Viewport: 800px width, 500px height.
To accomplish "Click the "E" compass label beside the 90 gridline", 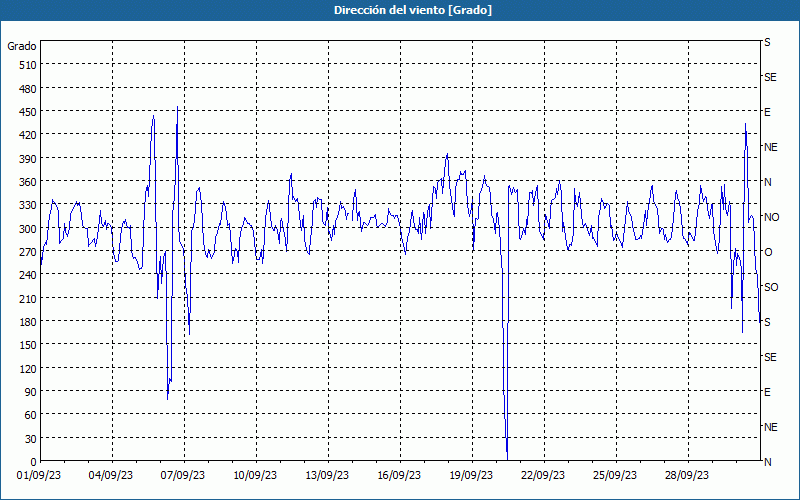I will (x=767, y=392).
